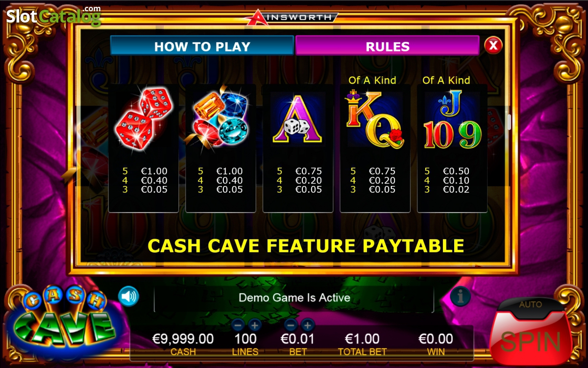
Task: Enable AUTO spin mode
Action: click(x=530, y=305)
